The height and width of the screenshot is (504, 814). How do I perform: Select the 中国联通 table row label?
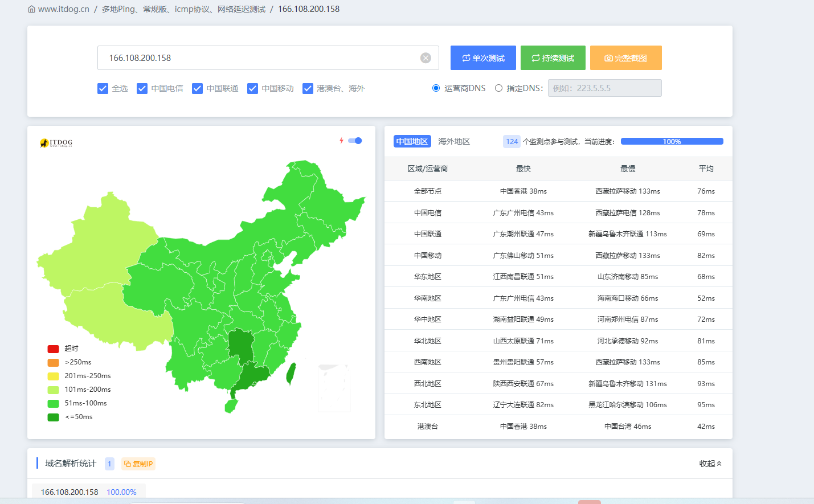coord(428,234)
